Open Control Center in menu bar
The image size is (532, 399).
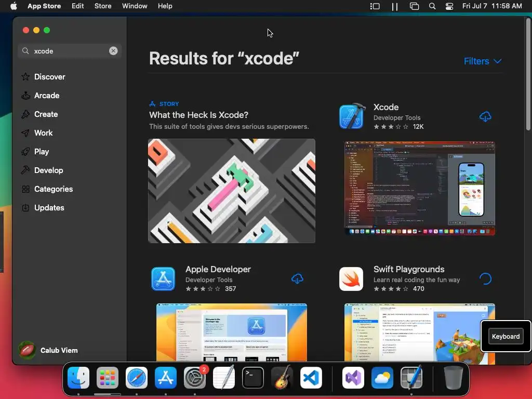[x=449, y=6]
